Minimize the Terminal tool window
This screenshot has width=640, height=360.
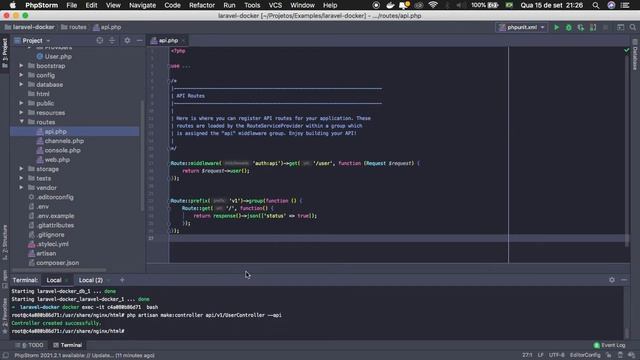click(624, 280)
